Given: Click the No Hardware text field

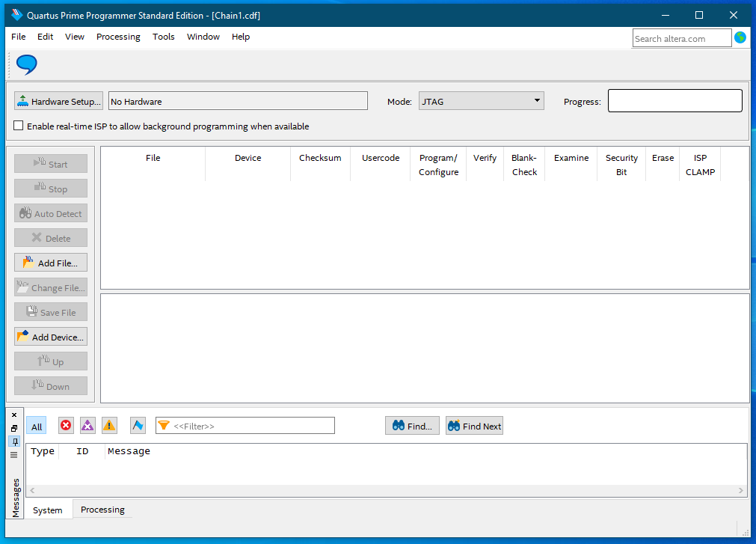Looking at the screenshot, I should [239, 101].
